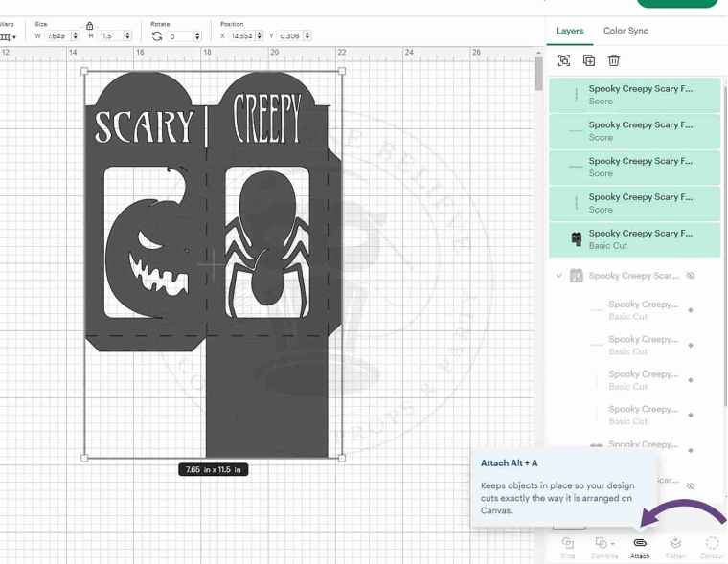Screen dimensions: 728x564
Task: Toggle the size aspect ratio lock
Action: click(x=90, y=26)
